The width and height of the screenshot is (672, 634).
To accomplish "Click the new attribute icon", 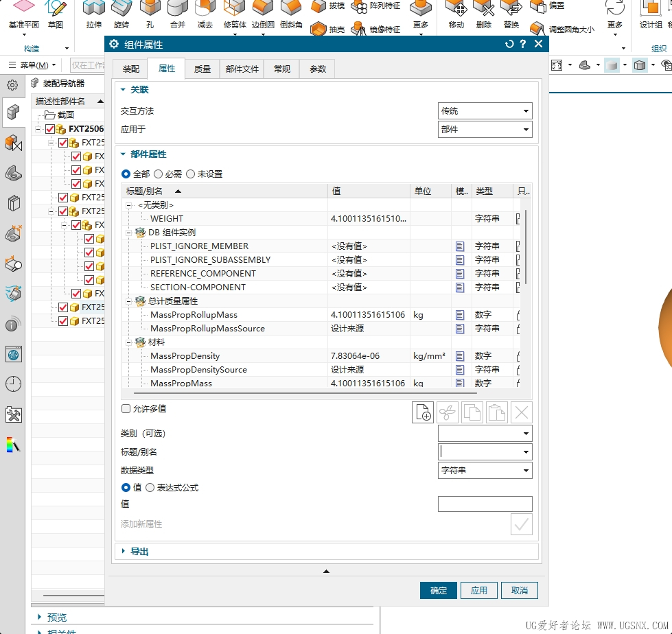I will coord(423,412).
